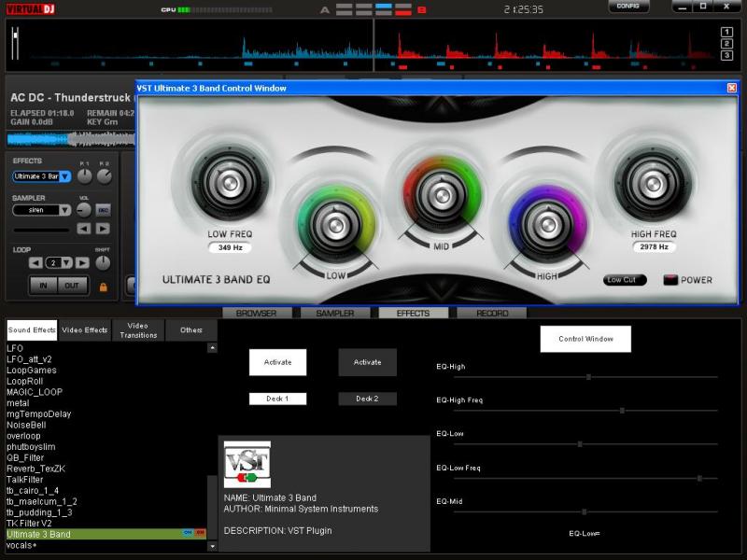The image size is (747, 560).
Task: Click the P.1 effect parameter knob
Action: [x=83, y=176]
